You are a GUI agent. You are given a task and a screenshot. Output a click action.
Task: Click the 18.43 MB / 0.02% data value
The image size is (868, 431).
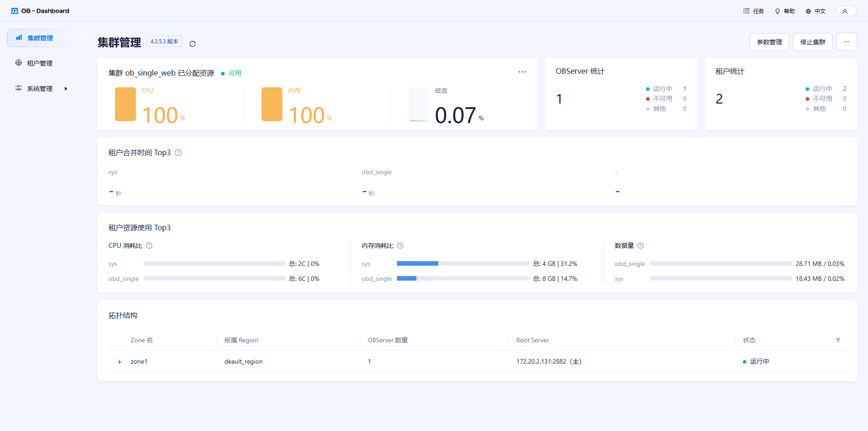pyautogui.click(x=820, y=279)
